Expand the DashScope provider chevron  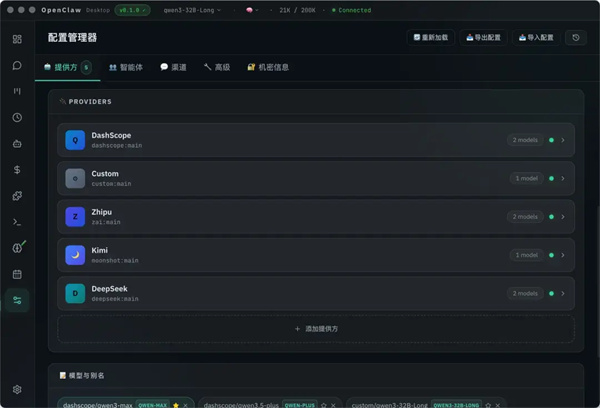(563, 140)
